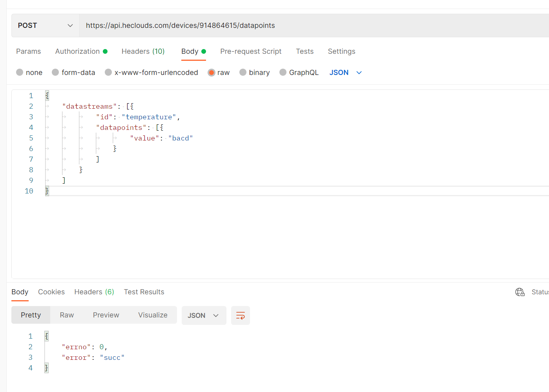Open the response JSON format dropdown
Viewport: 549px width, 392px height.
click(203, 315)
